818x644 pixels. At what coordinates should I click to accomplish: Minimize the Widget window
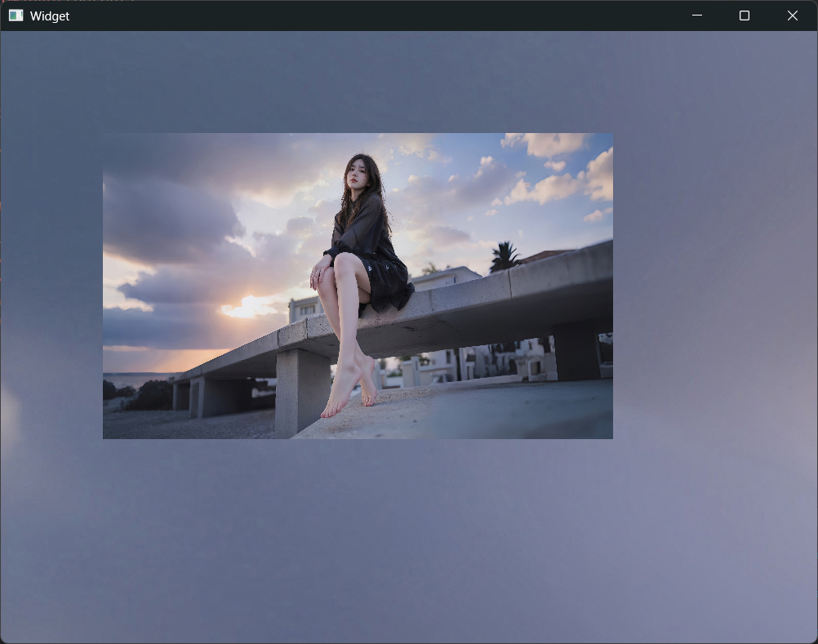tap(697, 16)
